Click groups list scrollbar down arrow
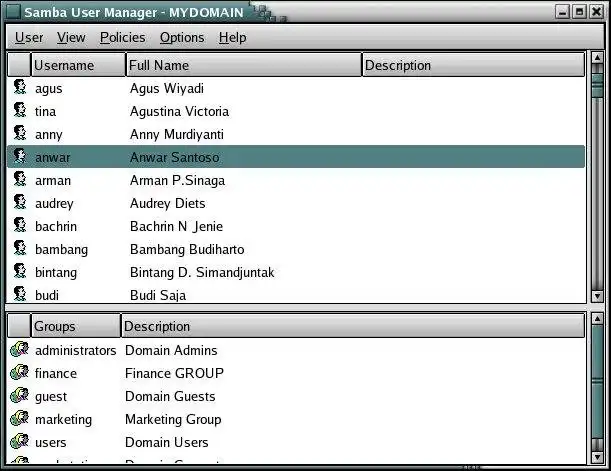Screen dimensions: 611x471 coord(597,457)
